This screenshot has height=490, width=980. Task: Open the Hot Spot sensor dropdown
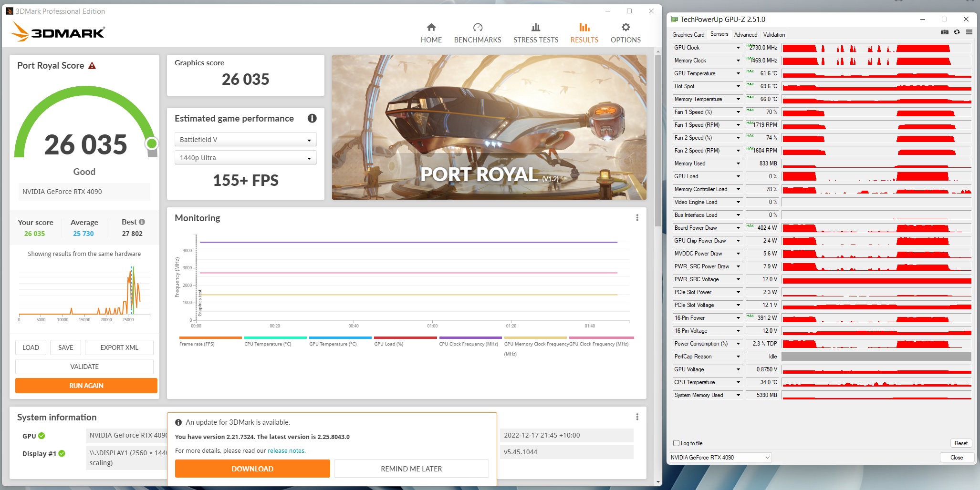[738, 86]
